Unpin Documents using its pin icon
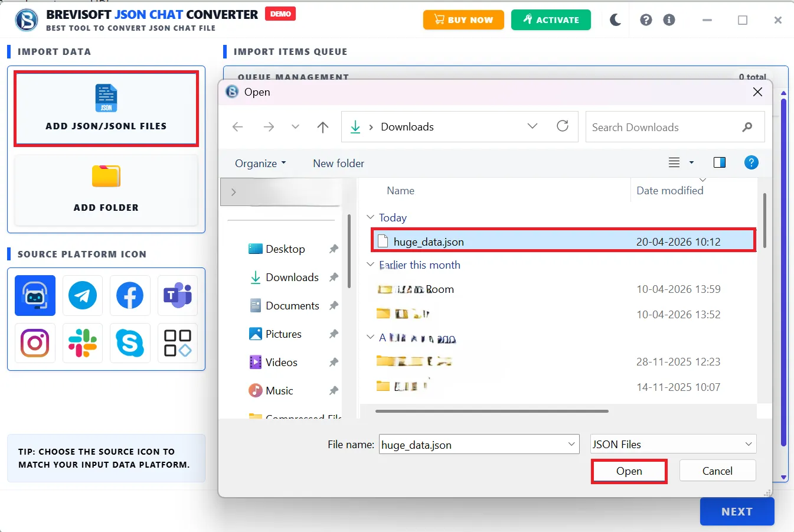This screenshot has height=532, width=794. tap(334, 305)
